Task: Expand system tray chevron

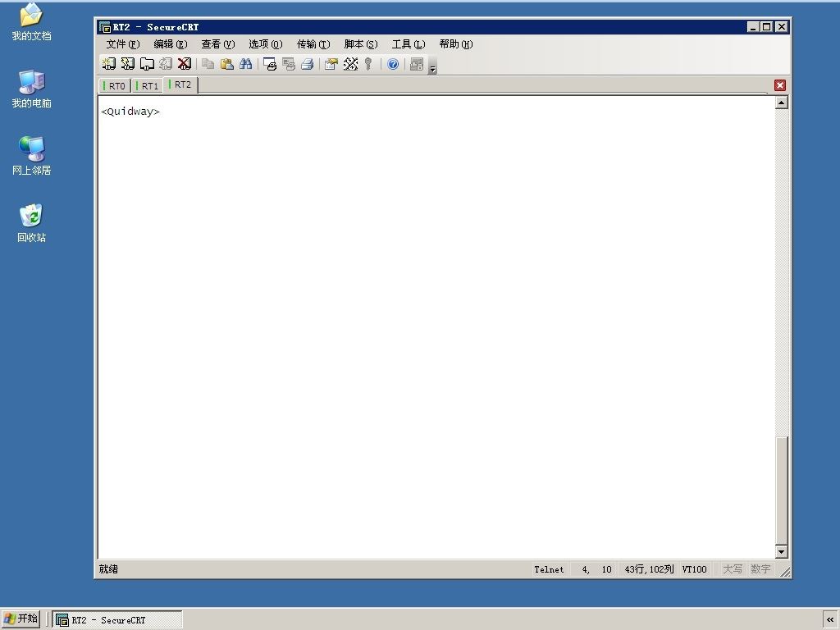Action: (830, 620)
